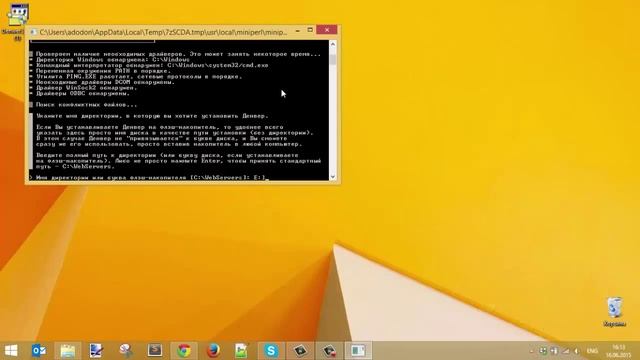This screenshot has height=360, width=640.
Task: Click the console scrollbar down arrow
Action: [333, 176]
